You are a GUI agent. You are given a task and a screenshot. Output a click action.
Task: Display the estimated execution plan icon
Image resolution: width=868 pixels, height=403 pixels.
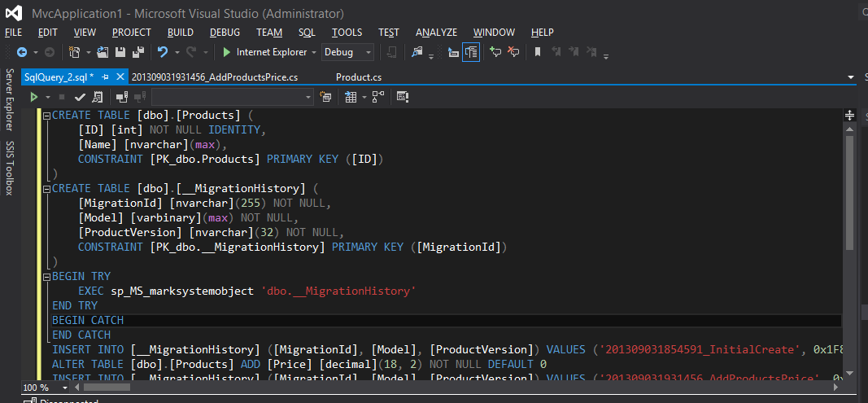click(98, 98)
